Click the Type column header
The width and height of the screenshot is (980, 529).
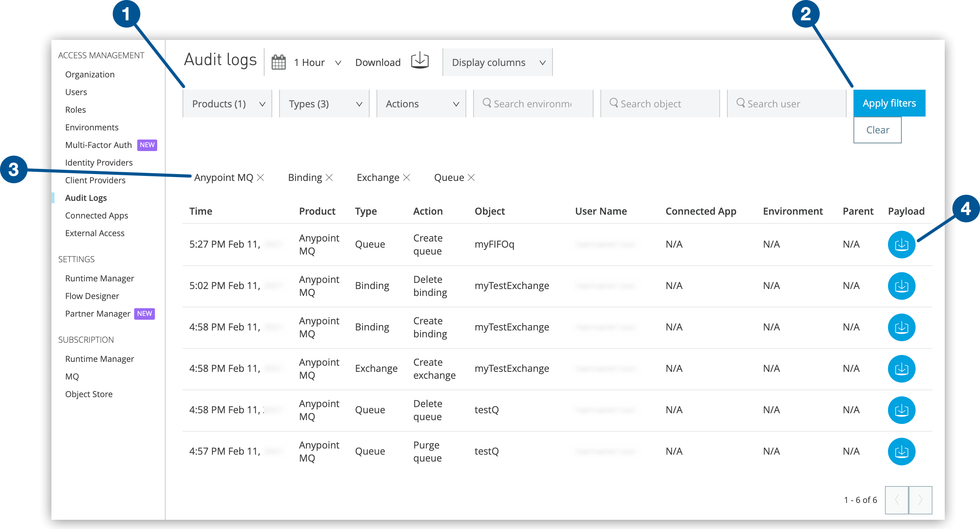click(x=366, y=211)
